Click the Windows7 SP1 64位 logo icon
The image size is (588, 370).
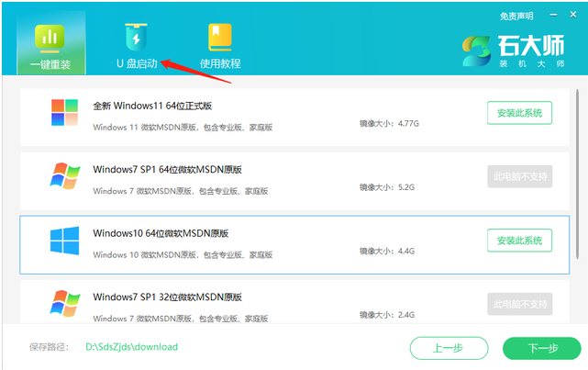point(65,176)
